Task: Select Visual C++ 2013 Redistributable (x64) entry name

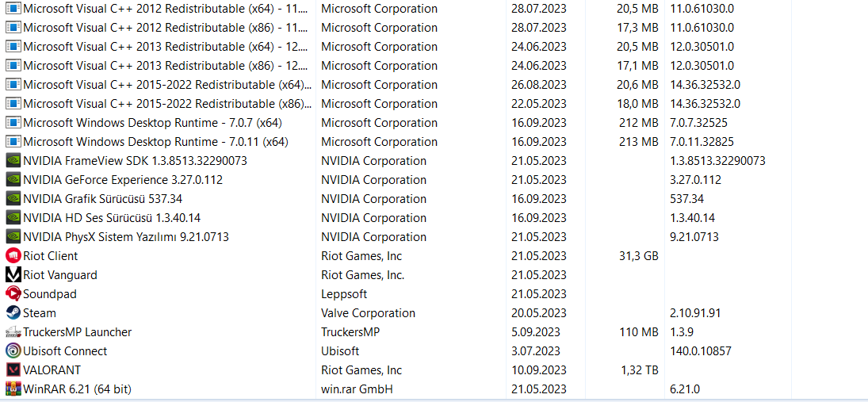Action: point(165,47)
